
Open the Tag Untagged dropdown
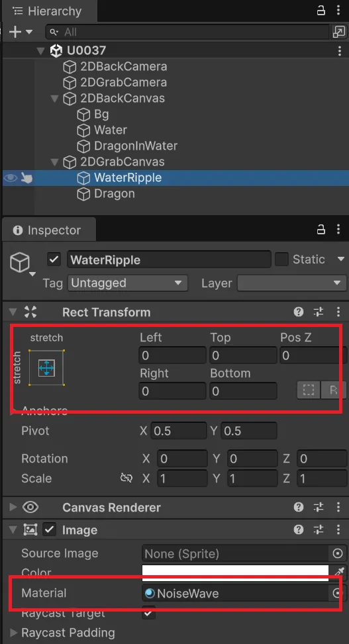[127, 283]
